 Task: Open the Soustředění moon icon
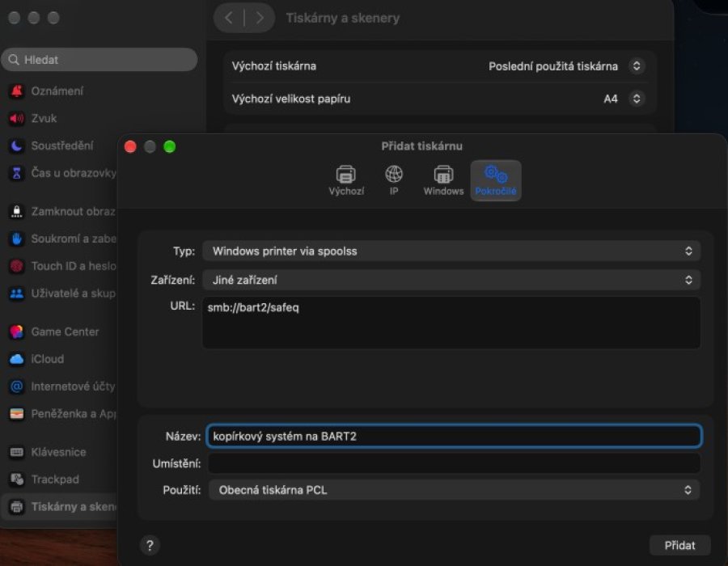pyautogui.click(x=17, y=146)
